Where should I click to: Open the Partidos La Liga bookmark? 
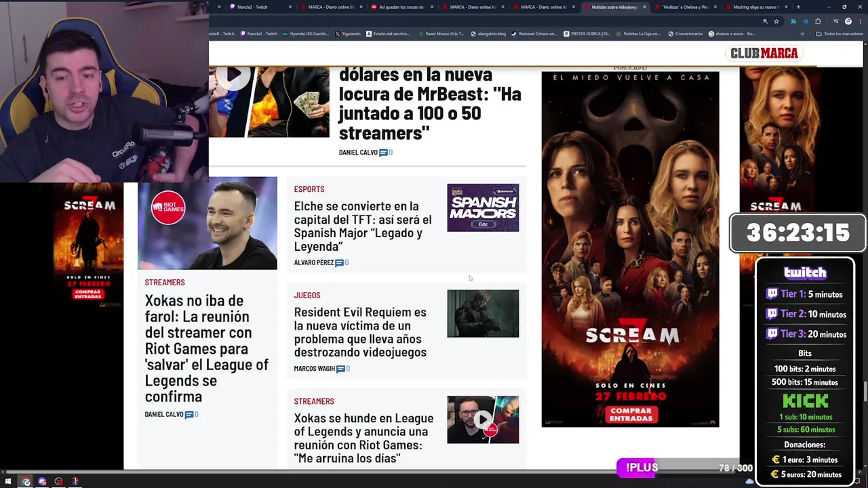coord(638,34)
